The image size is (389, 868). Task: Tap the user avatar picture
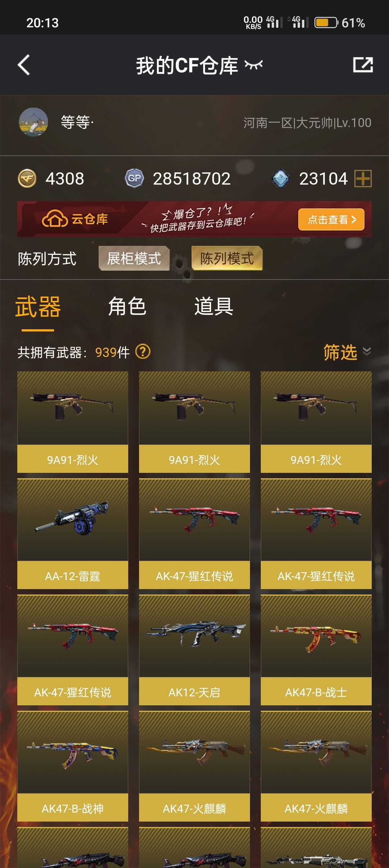coord(33,122)
